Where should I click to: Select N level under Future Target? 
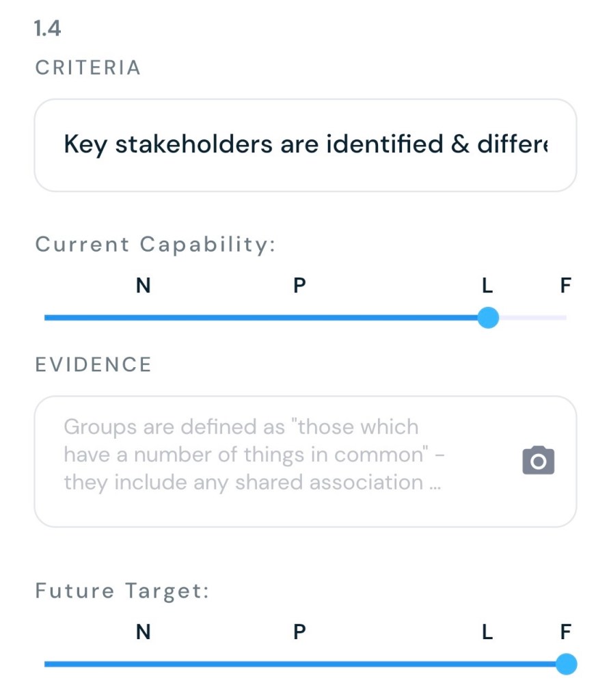pos(144,632)
